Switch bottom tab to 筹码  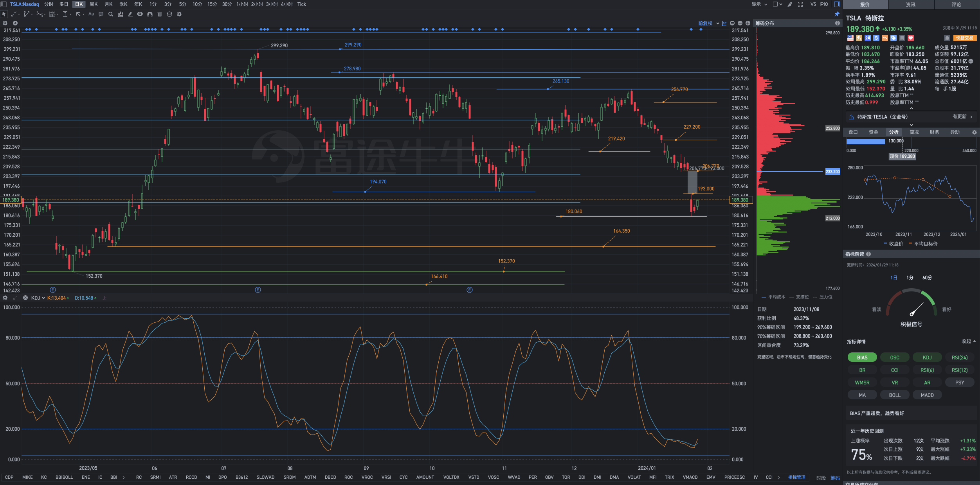(x=835, y=478)
